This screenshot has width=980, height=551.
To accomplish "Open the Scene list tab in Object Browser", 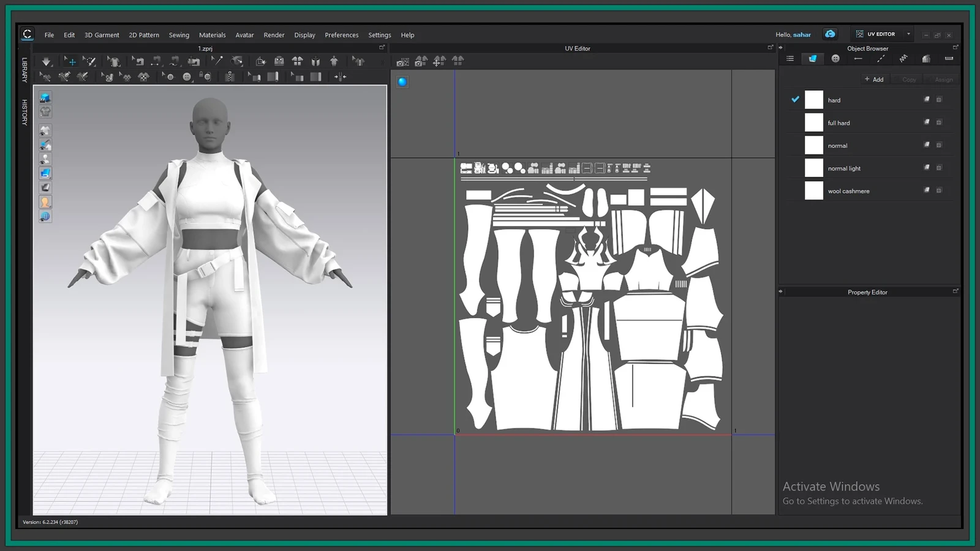I will (790, 59).
